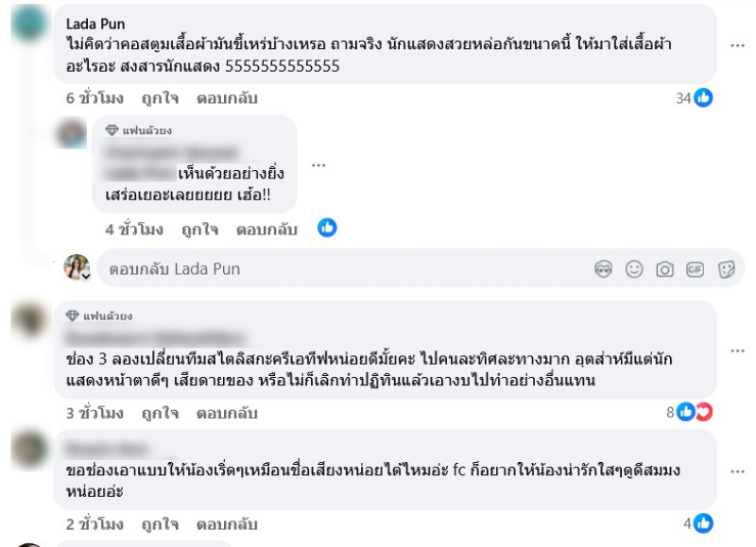The image size is (756, 547).
Task: Switch commenting profile via avatar arrow
Action: pos(84,276)
